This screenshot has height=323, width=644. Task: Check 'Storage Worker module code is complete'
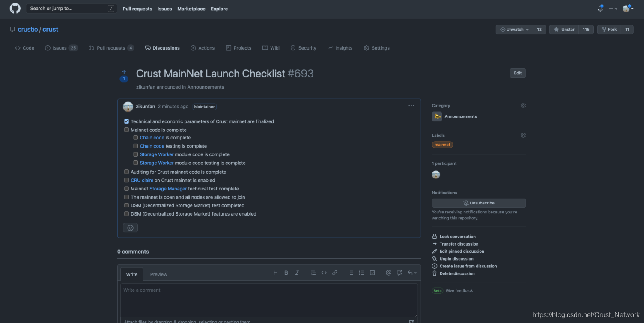(x=136, y=154)
